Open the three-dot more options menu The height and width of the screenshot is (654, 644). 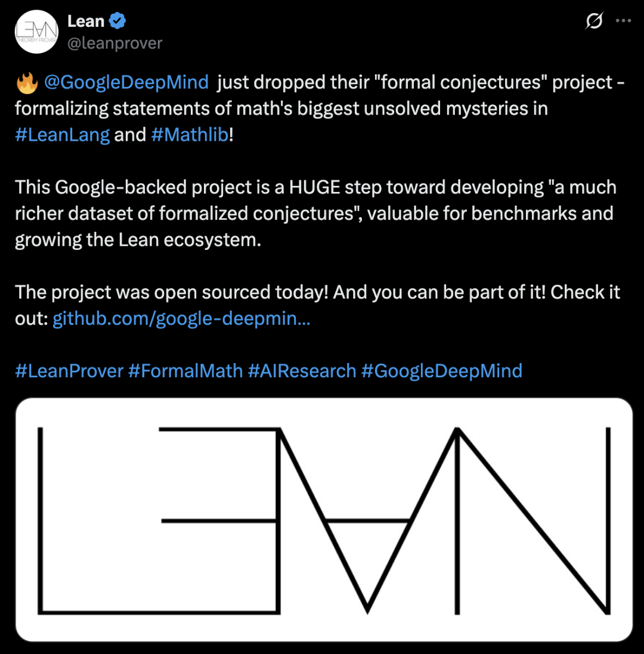(623, 21)
